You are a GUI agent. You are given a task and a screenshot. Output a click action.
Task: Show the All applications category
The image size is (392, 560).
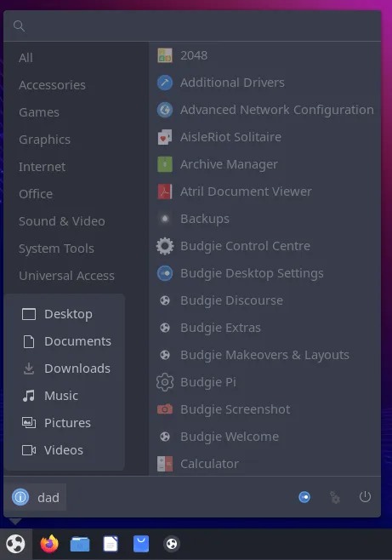click(26, 58)
